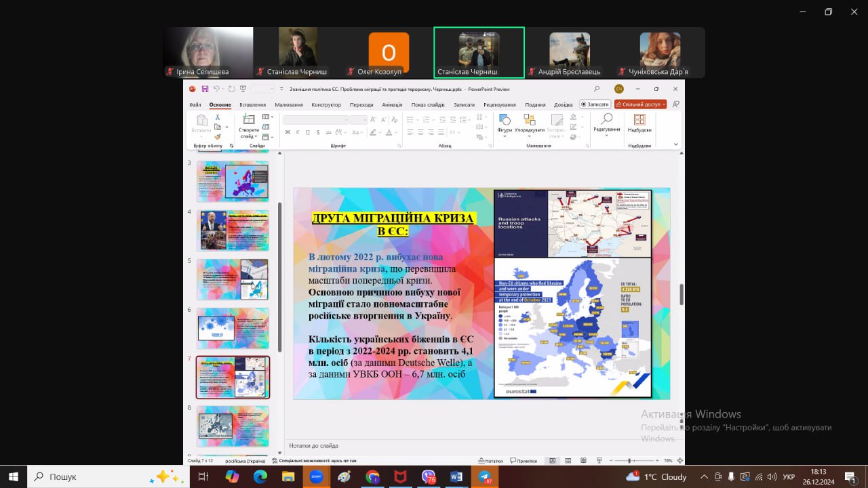Screen dimensions: 868x488
Task: Open the Довідка tab
Action: pyautogui.click(x=563, y=105)
